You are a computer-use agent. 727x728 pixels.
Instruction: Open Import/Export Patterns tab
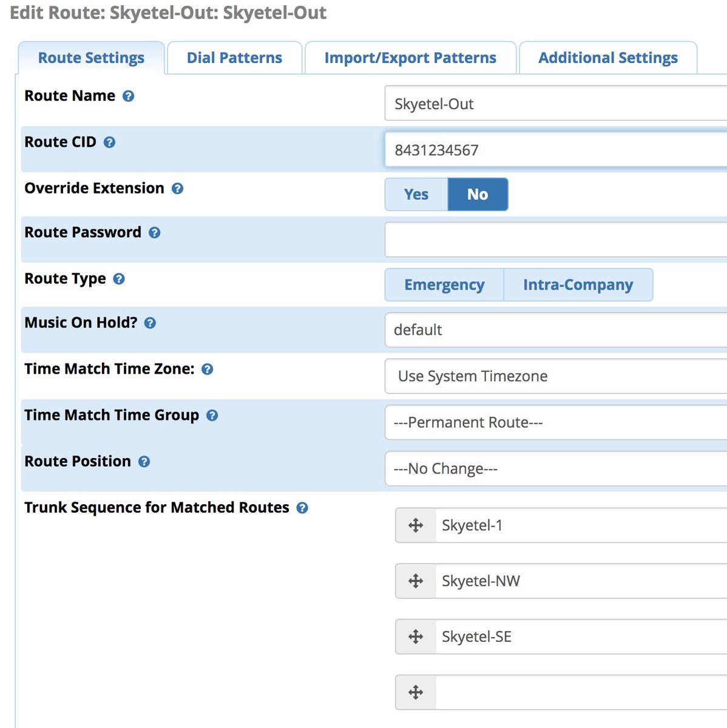pyautogui.click(x=410, y=58)
